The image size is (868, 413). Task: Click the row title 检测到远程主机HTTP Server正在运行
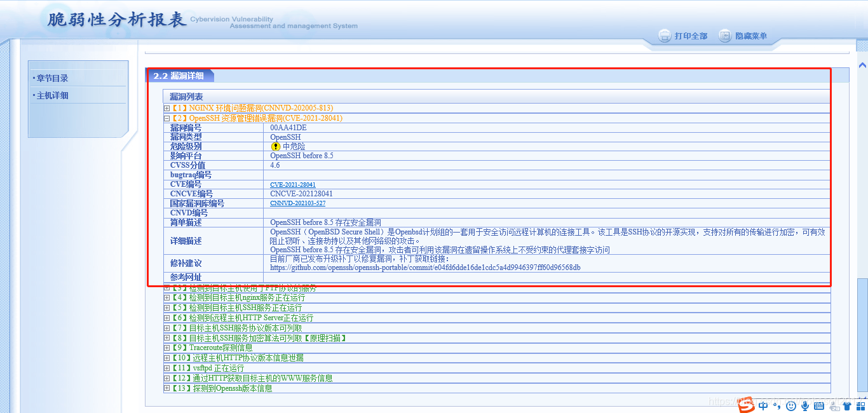click(251, 318)
